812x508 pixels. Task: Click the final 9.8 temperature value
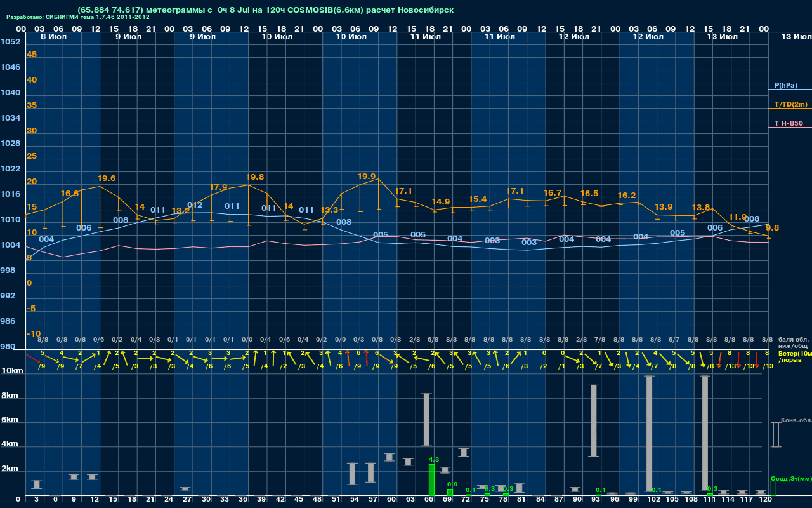[773, 228]
